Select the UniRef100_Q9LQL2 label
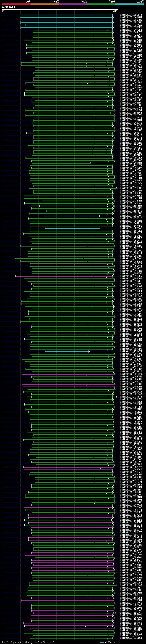Screen dimensions: 146x644 click(x=131, y=304)
